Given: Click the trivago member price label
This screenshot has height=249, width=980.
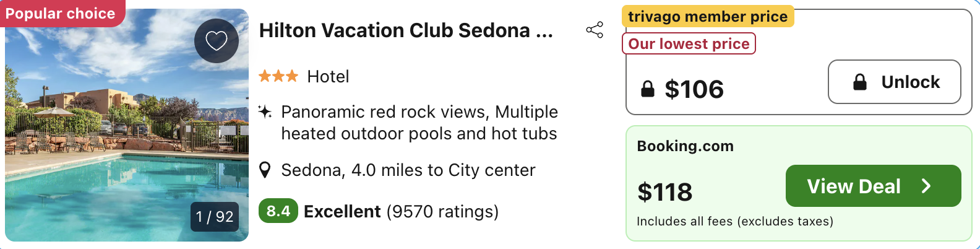Looking at the screenshot, I should [x=707, y=17].
